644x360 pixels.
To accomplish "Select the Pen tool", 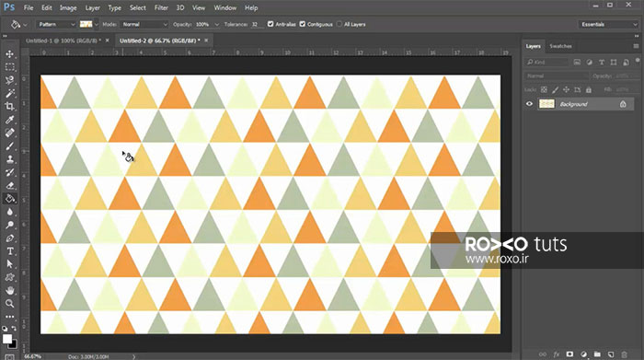I will pos(9,238).
